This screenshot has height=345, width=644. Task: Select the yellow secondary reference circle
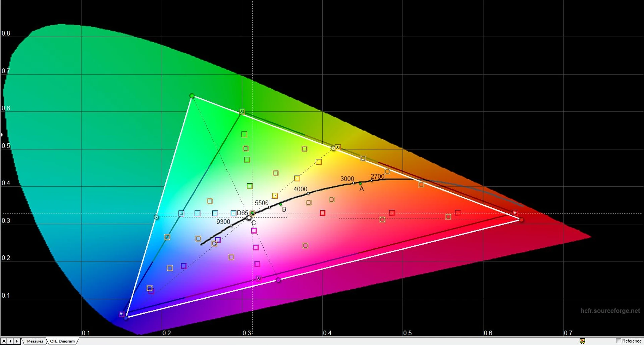click(333, 148)
